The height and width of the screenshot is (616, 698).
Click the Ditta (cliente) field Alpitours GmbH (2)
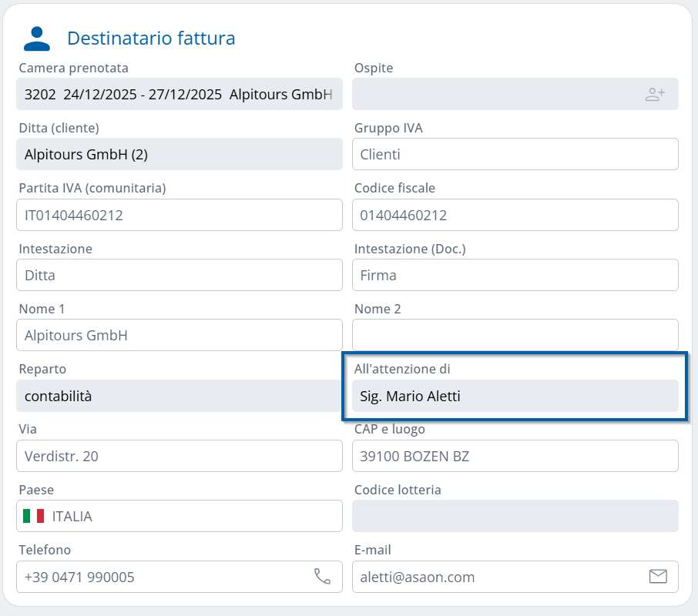tap(179, 154)
